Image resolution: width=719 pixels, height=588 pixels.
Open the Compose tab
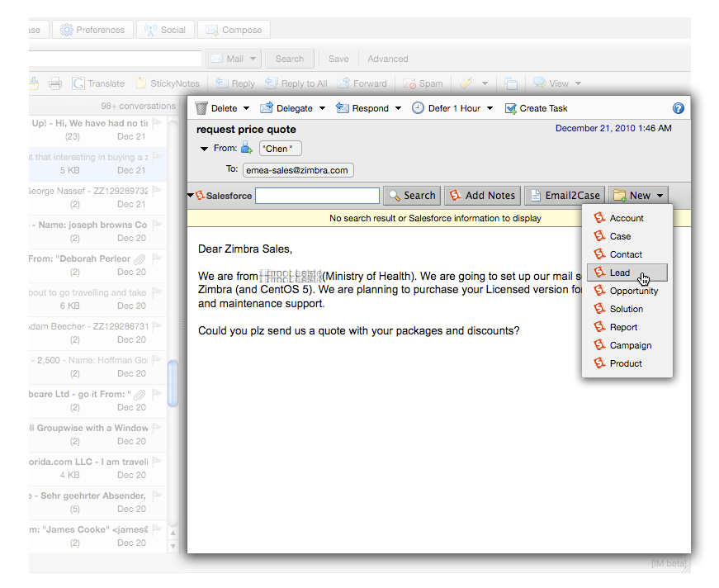234,30
